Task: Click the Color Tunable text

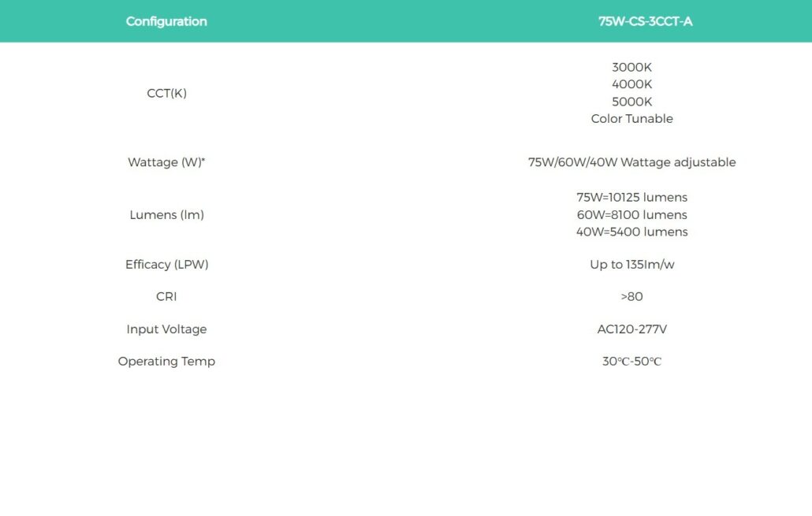Action: (x=631, y=119)
